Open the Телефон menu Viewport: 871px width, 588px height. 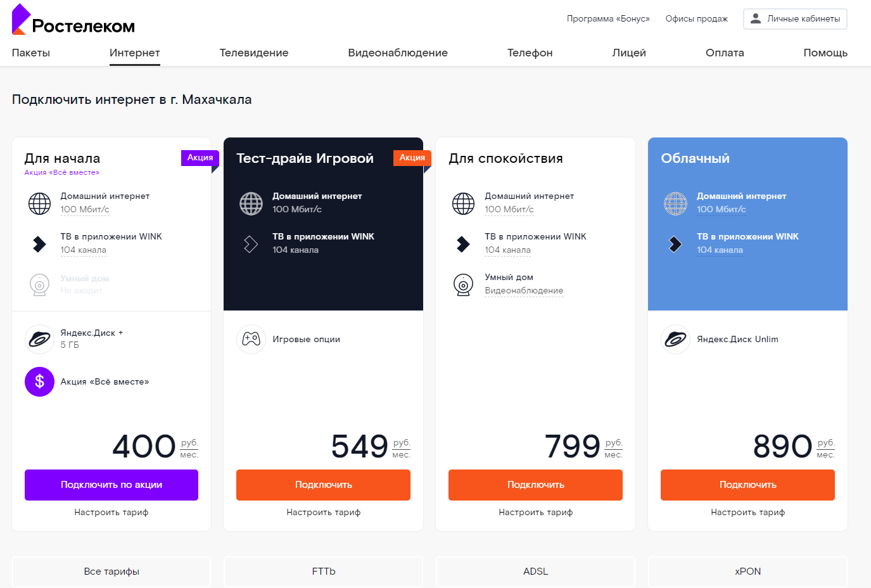click(530, 53)
